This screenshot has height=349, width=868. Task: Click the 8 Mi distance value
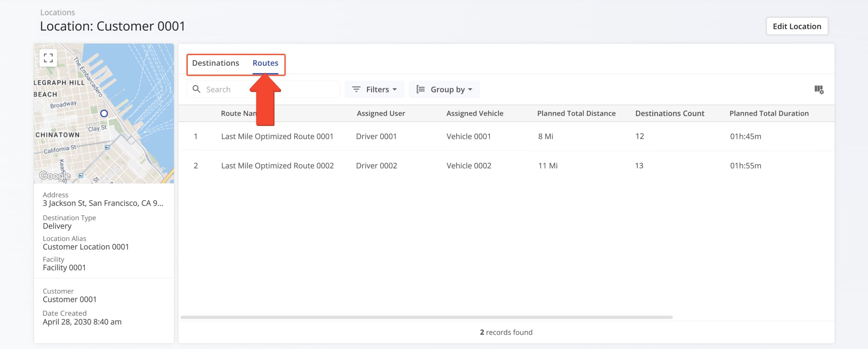[545, 137]
